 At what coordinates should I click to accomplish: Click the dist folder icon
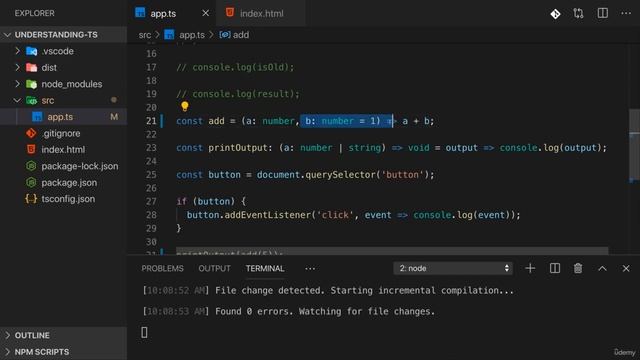point(31,68)
